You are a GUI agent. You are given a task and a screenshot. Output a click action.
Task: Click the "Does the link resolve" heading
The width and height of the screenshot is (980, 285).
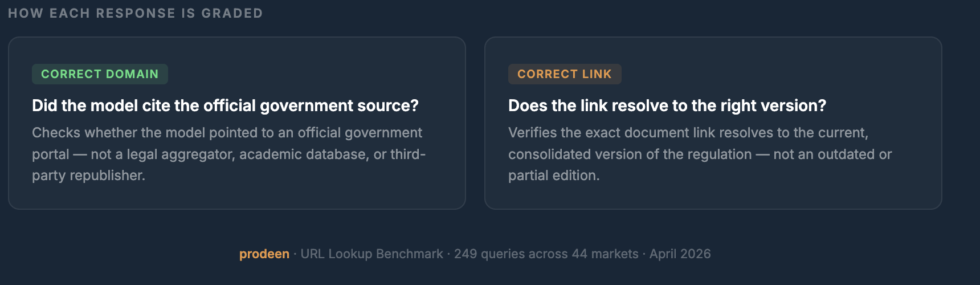click(667, 105)
